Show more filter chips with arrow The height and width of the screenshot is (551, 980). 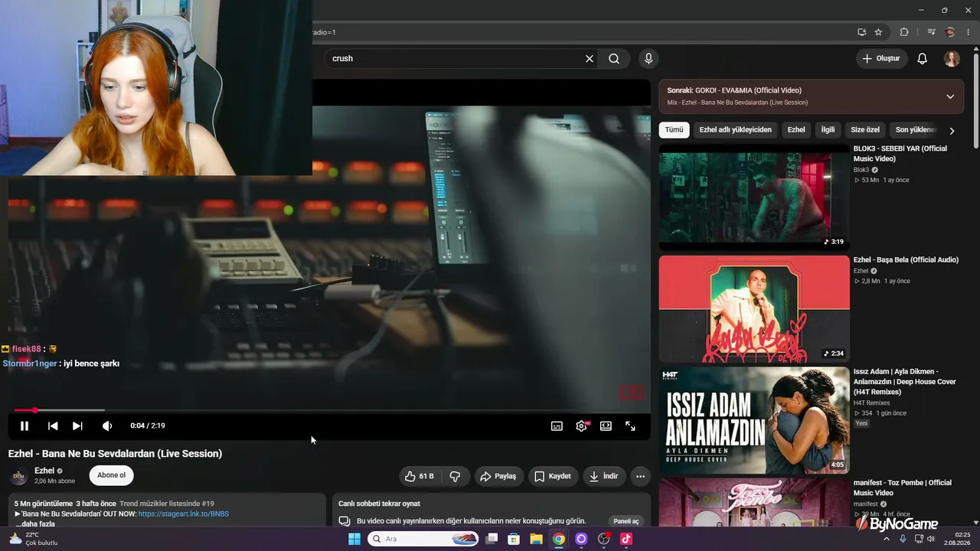tap(952, 131)
